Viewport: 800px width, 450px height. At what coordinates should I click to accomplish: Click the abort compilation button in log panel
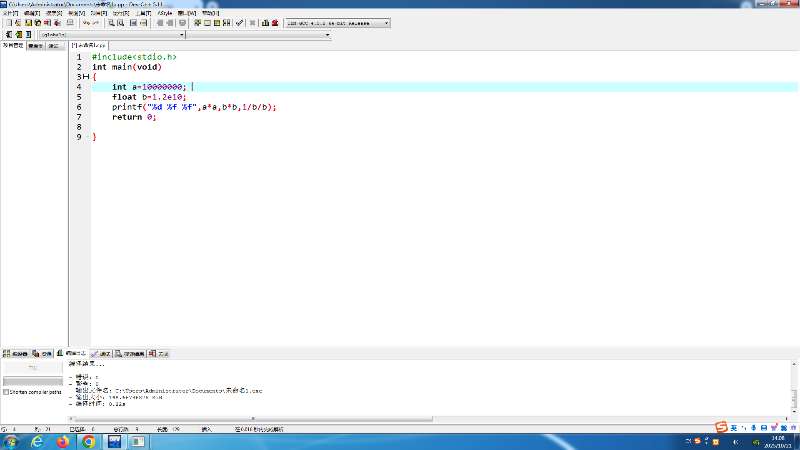coord(33,367)
